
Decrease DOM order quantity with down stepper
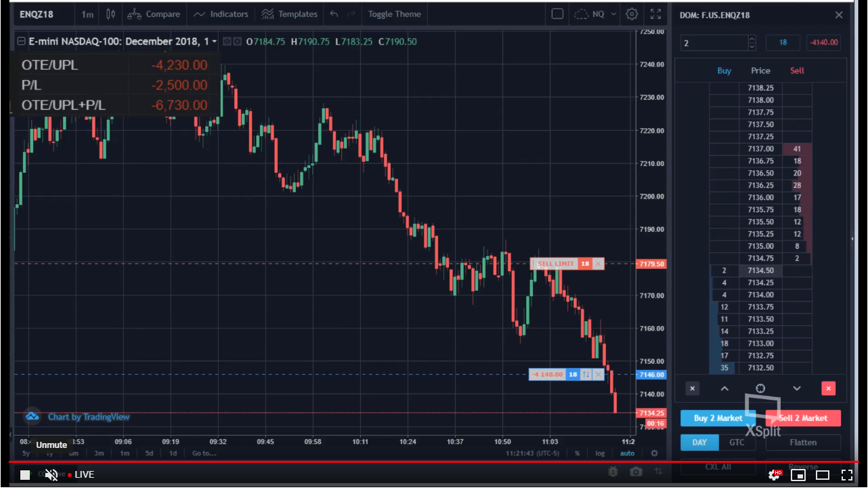point(752,47)
